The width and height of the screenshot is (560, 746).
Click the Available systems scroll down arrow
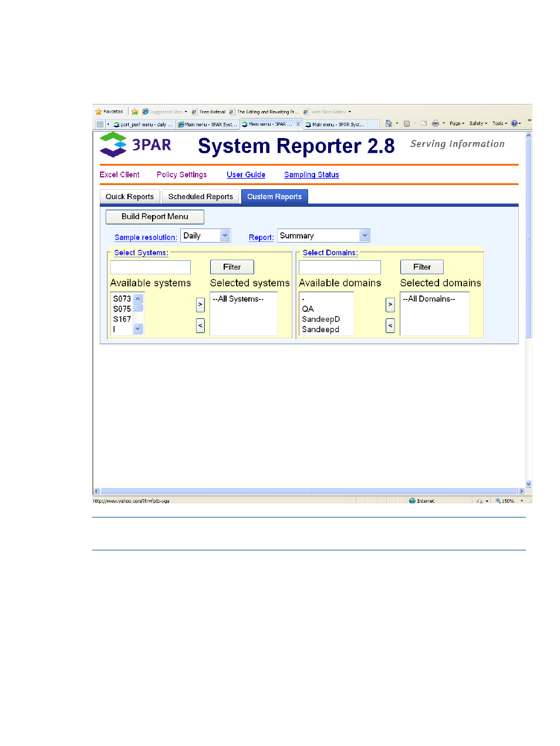pos(138,329)
